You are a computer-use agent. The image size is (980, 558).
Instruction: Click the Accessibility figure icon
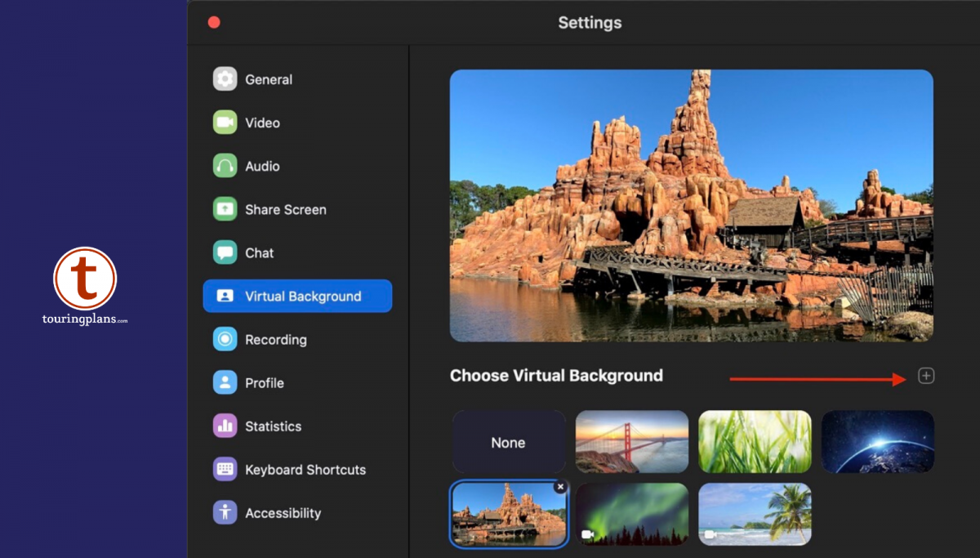tap(225, 512)
